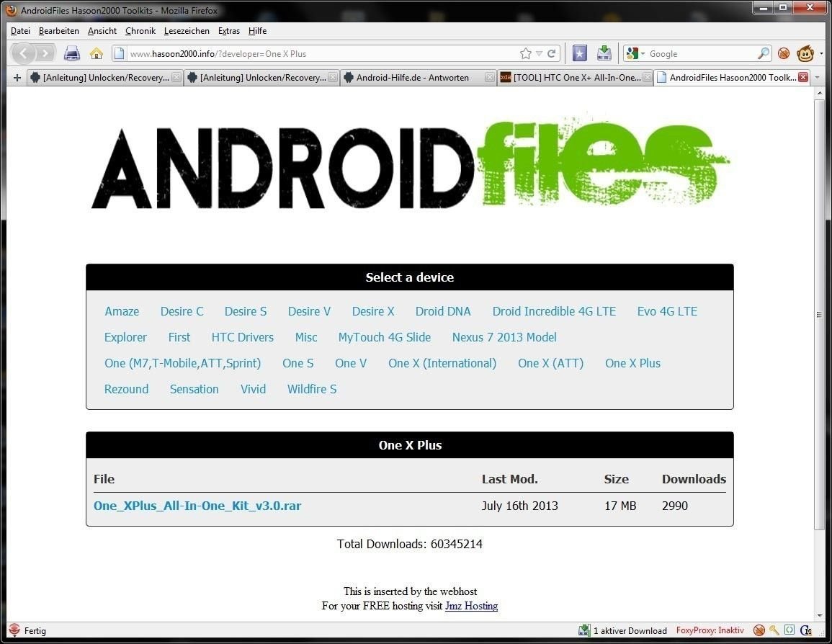
Task: Go back using the Back arrow button
Action: [23, 53]
